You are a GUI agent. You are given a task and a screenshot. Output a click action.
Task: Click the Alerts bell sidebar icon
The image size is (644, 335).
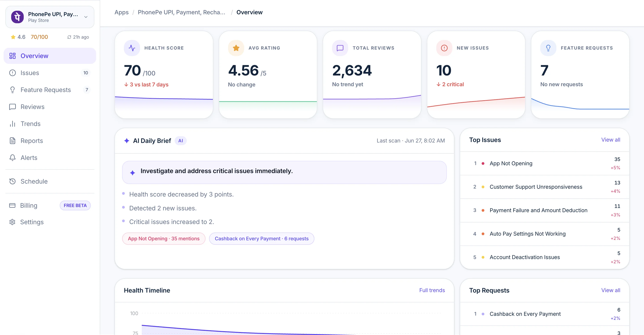tap(13, 157)
